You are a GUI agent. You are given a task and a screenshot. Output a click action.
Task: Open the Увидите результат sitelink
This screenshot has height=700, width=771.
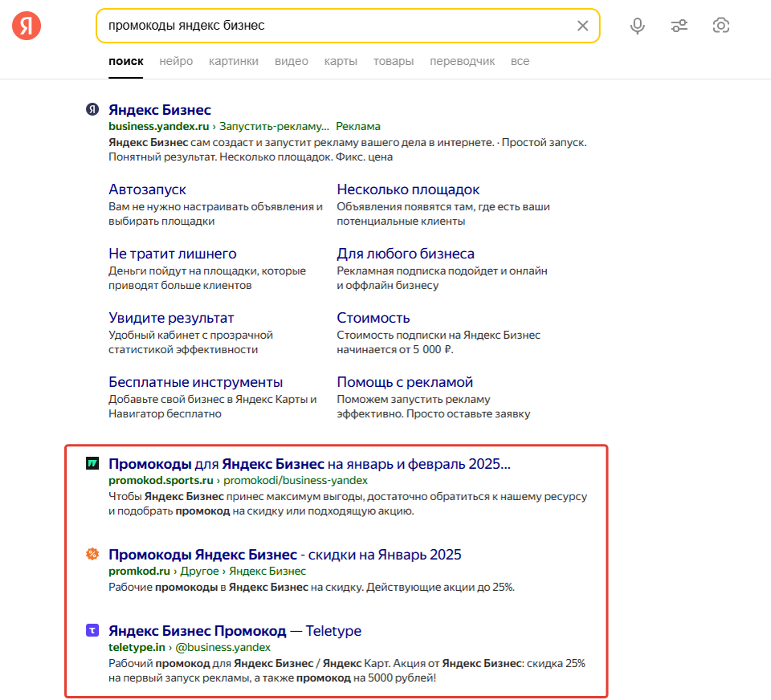click(x=171, y=318)
